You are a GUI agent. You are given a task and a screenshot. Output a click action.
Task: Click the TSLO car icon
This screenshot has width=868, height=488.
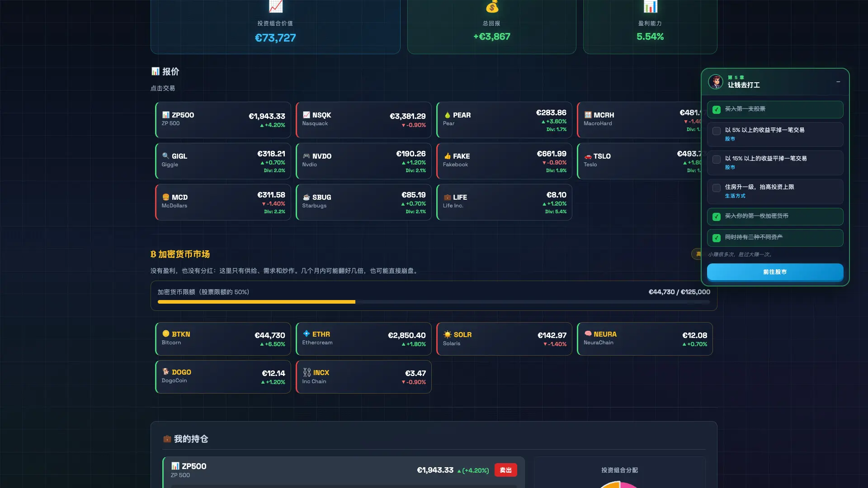[x=588, y=156]
